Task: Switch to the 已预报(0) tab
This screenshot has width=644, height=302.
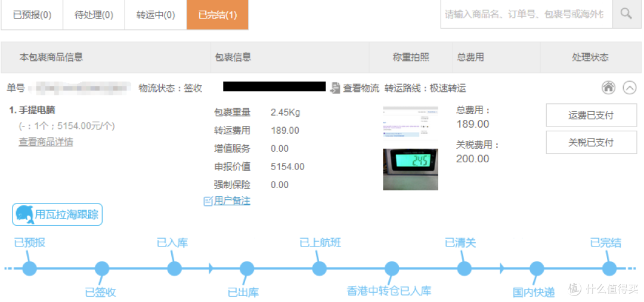Action: 32,15
